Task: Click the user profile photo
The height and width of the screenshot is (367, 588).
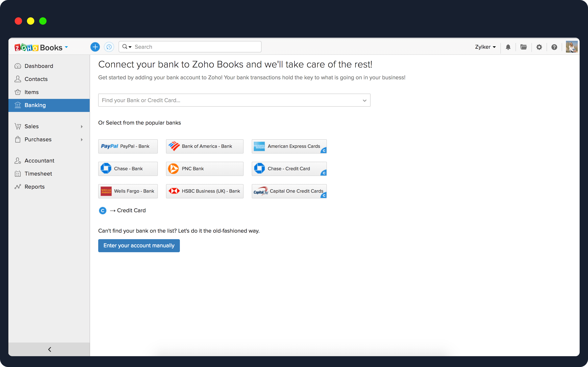Action: tap(571, 47)
